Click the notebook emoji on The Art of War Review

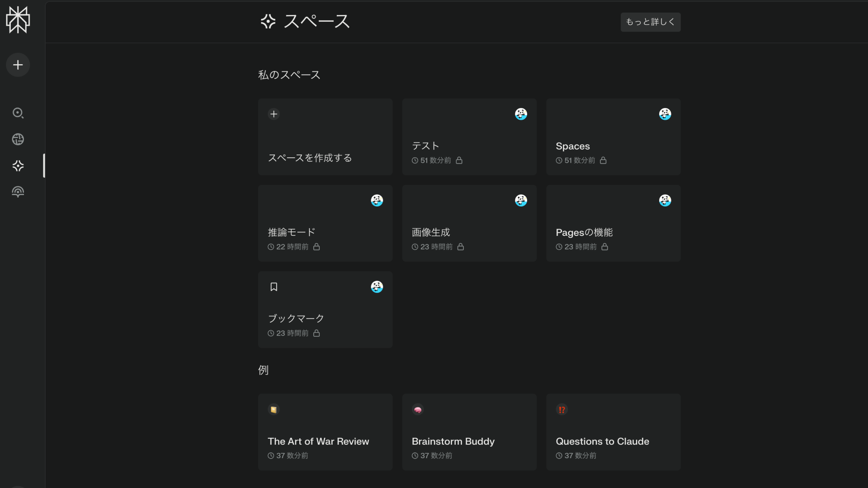pyautogui.click(x=273, y=409)
